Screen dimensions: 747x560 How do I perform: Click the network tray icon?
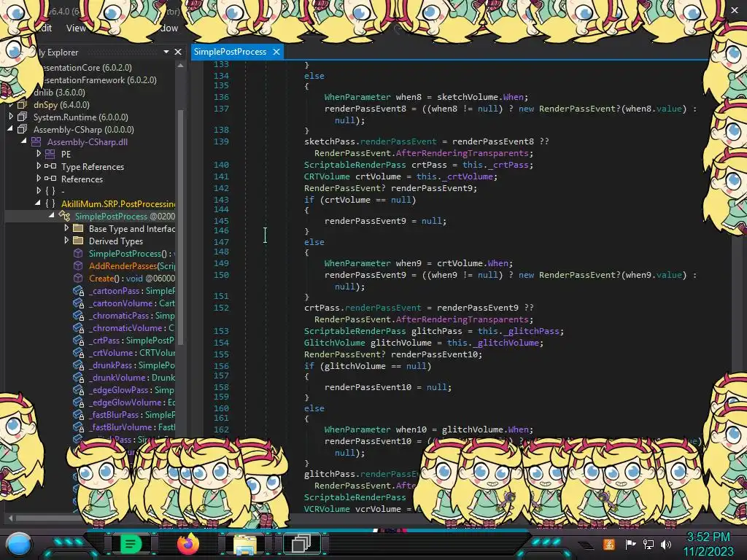click(649, 544)
